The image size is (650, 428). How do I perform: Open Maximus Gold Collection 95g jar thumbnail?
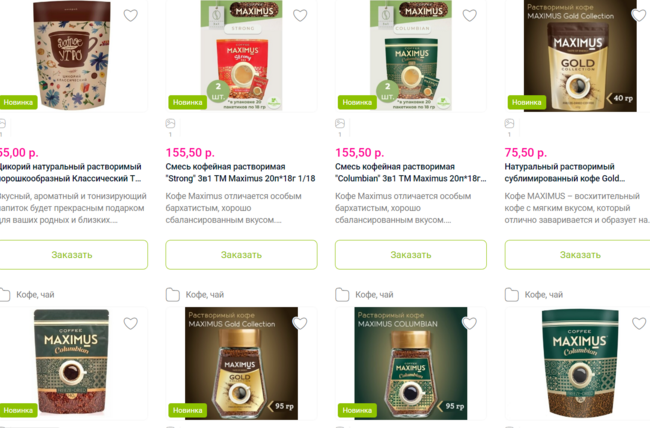241,363
